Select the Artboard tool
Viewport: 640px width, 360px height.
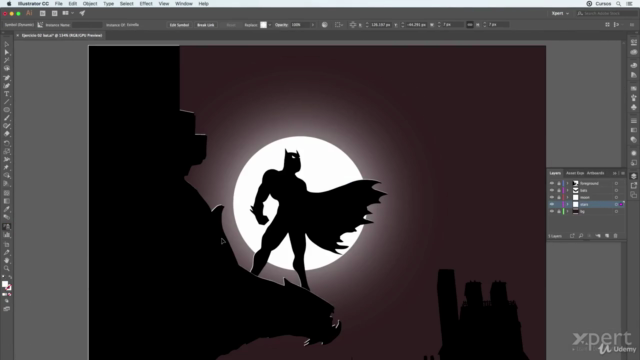tap(7, 244)
